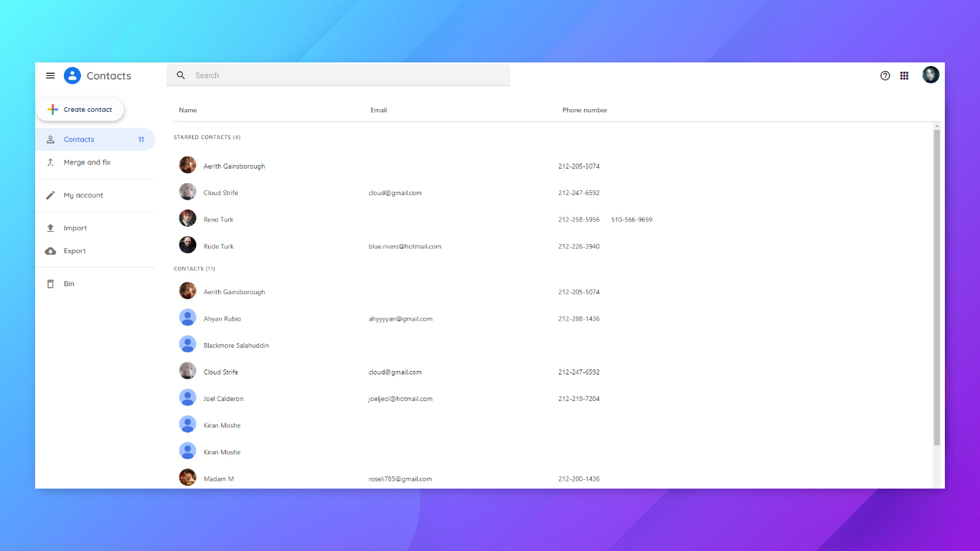
Task: Click the Merge and fix icon
Action: coord(50,162)
